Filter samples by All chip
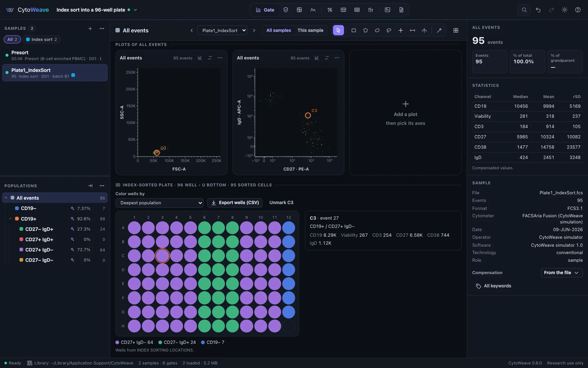The image size is (588, 368). (12, 39)
